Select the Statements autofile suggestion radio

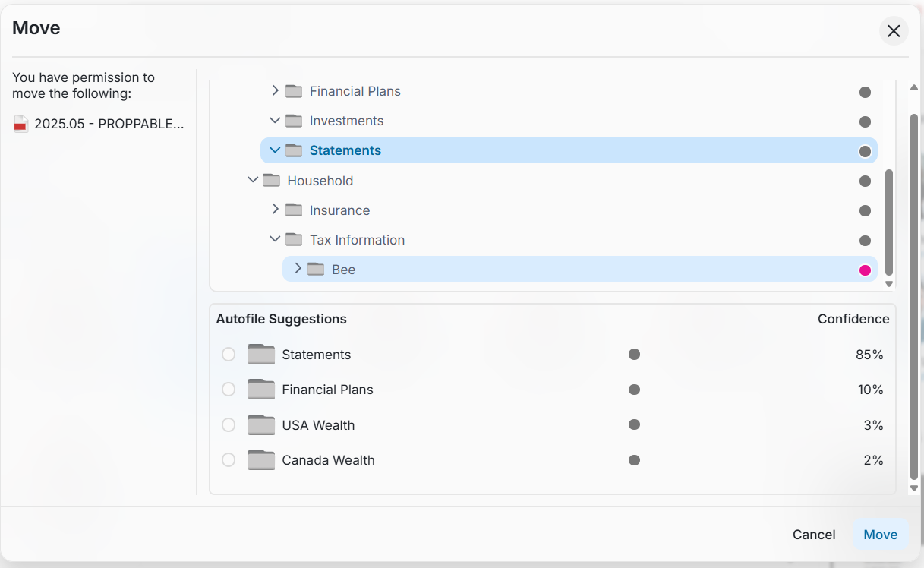[229, 355]
